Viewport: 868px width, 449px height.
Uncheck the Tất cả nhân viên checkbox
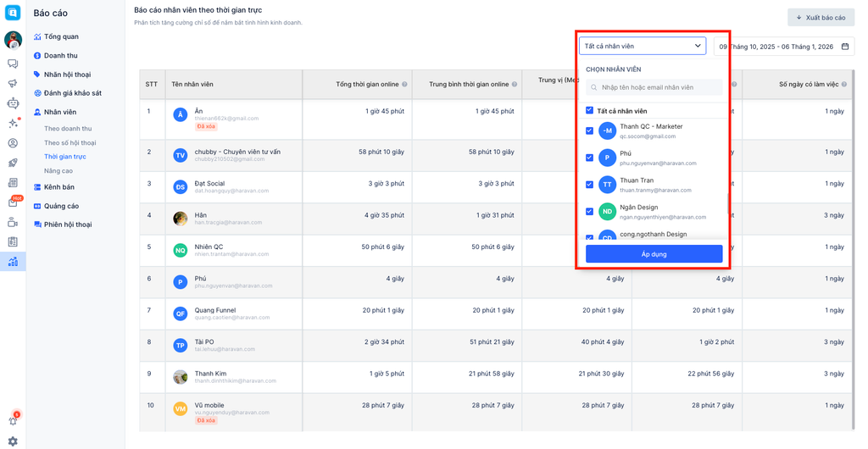pyautogui.click(x=589, y=110)
